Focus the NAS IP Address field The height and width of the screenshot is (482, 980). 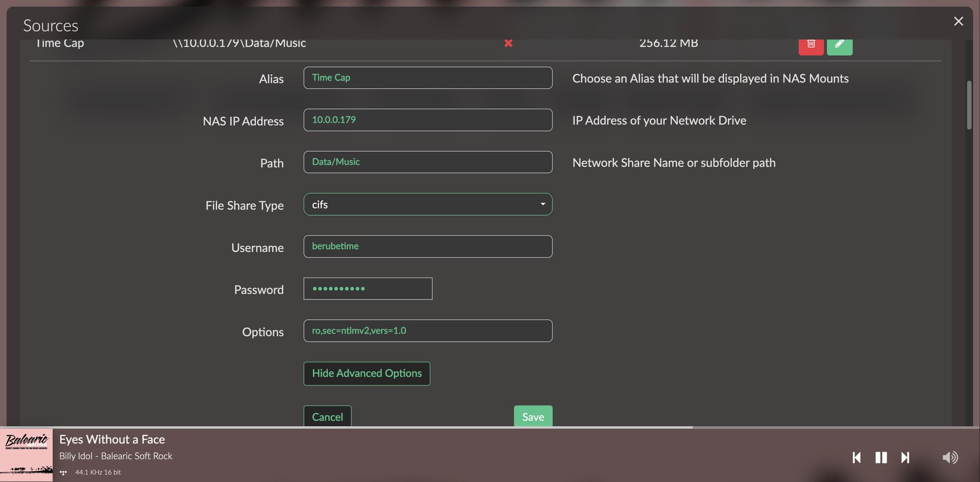(x=428, y=120)
